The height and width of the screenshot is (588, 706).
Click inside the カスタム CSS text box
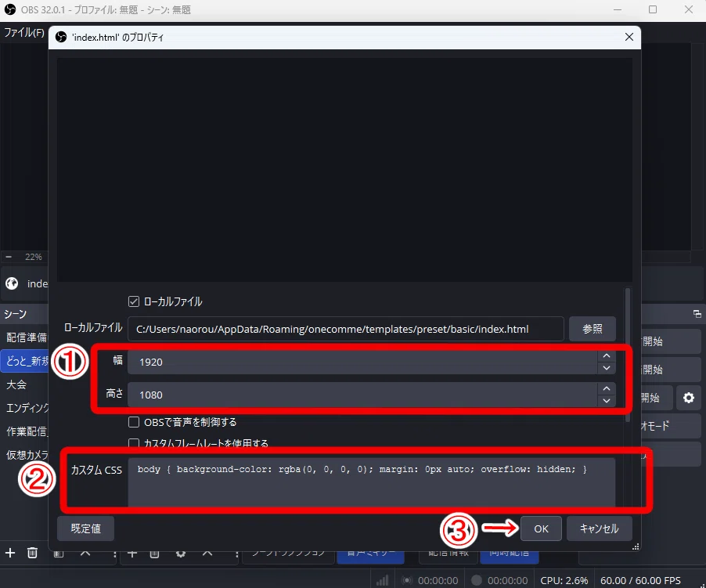pos(372,482)
